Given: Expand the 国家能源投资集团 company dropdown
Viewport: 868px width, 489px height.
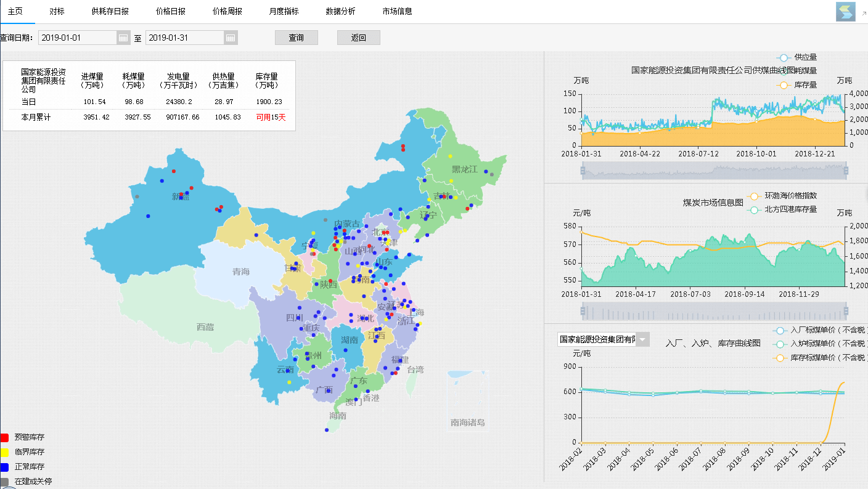Looking at the screenshot, I should [643, 339].
